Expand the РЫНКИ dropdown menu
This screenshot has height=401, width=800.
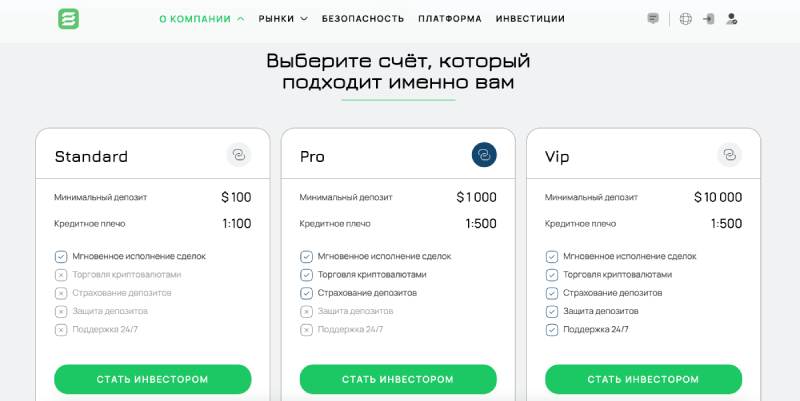click(282, 18)
